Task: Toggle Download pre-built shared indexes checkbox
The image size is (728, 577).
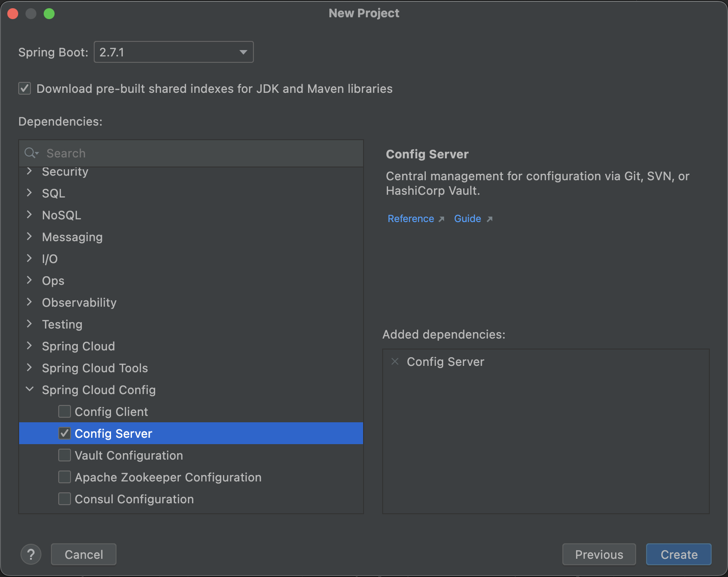Action: [25, 88]
